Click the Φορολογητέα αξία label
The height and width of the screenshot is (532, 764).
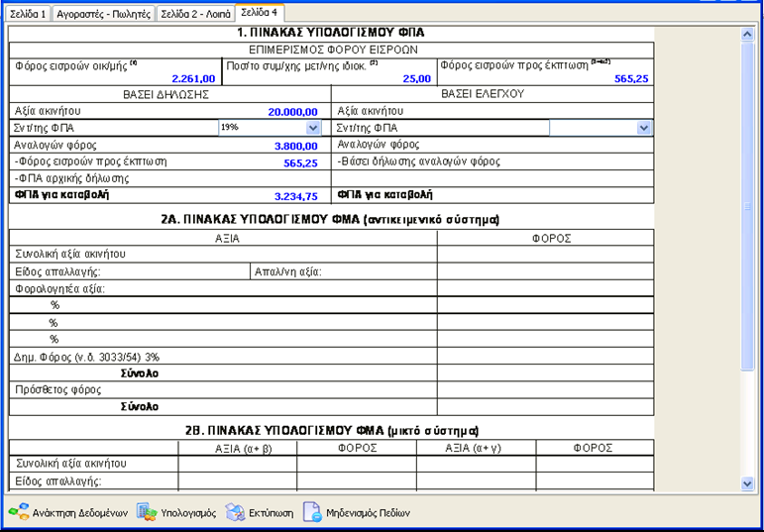pos(59,288)
